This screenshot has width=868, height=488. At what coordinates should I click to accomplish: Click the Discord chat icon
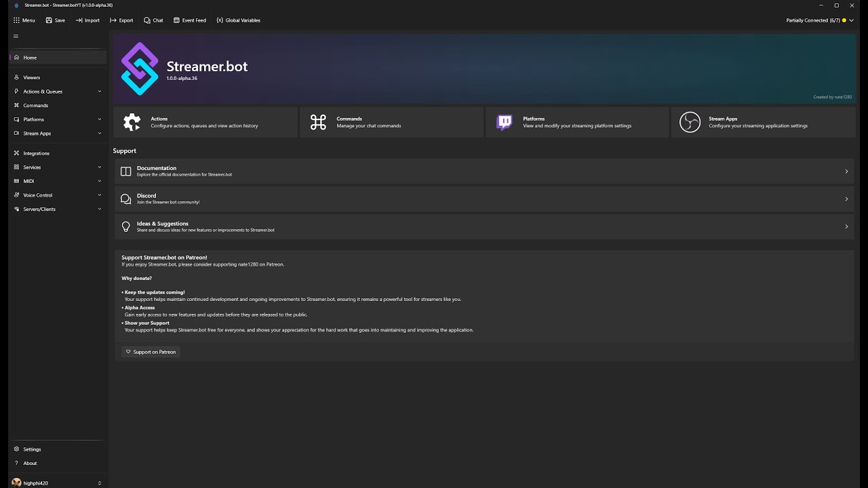(x=125, y=199)
